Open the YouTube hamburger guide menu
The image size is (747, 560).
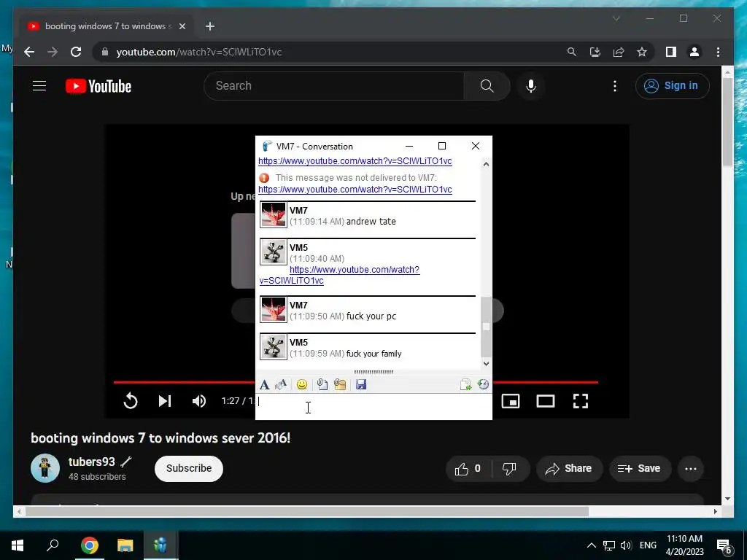point(39,86)
